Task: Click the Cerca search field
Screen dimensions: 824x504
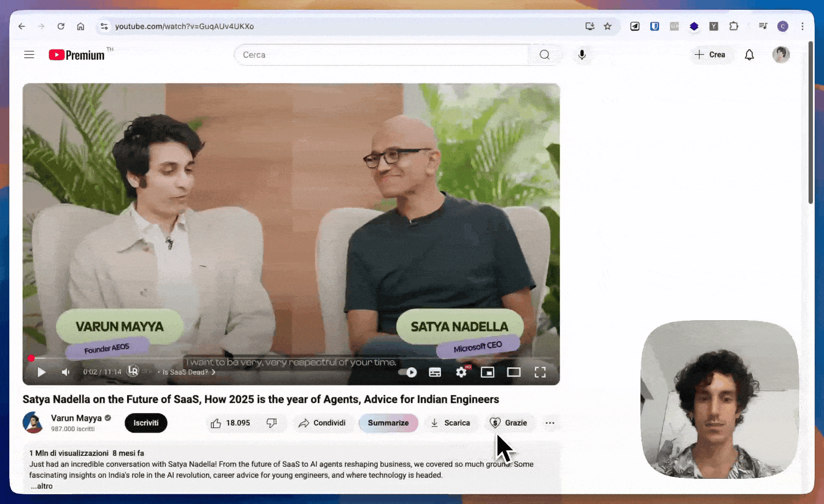Action: [381, 55]
